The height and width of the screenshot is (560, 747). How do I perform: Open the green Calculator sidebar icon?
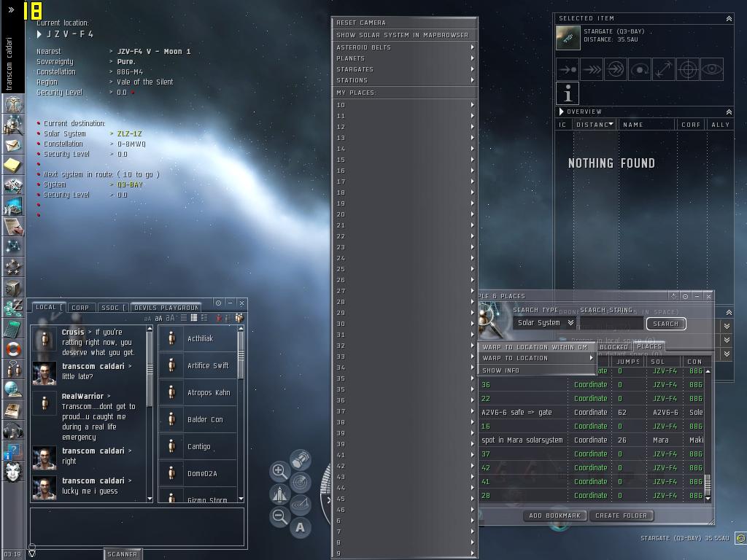[13, 329]
